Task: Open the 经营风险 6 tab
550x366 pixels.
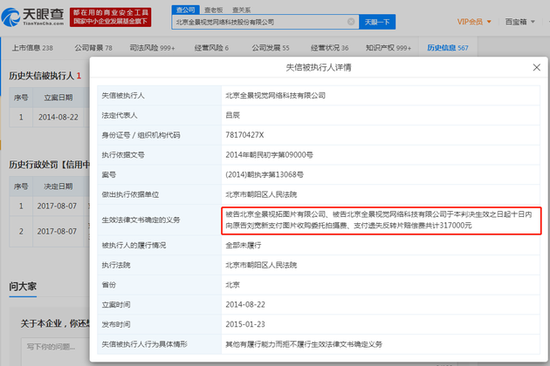Action: pyautogui.click(x=212, y=48)
